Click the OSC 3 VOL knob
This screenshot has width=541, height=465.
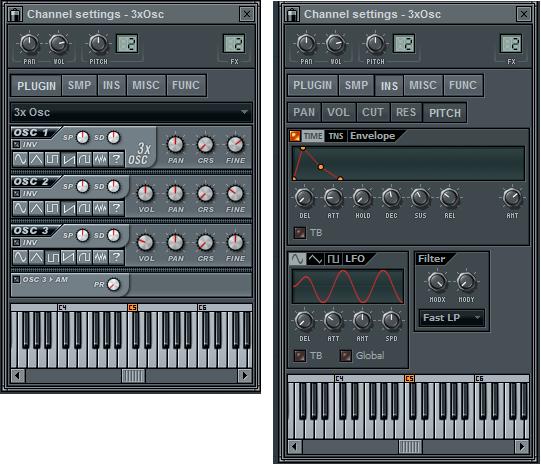(146, 243)
